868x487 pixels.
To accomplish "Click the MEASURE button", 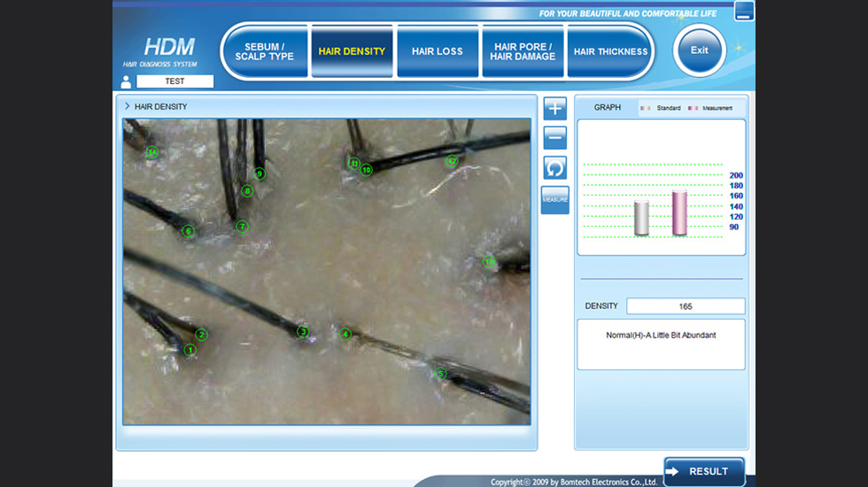I will click(x=554, y=200).
